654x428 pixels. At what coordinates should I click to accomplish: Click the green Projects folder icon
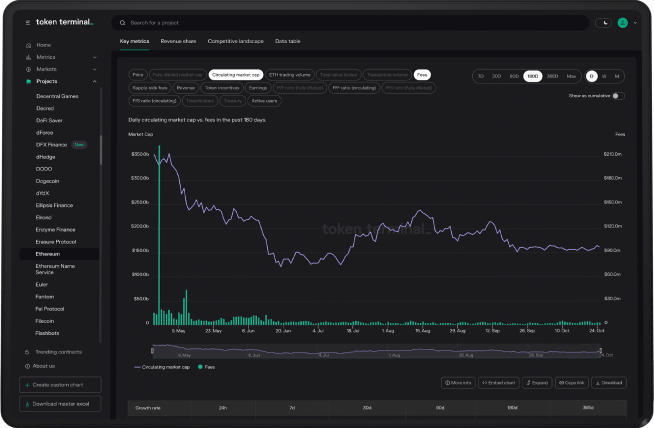pyautogui.click(x=29, y=81)
